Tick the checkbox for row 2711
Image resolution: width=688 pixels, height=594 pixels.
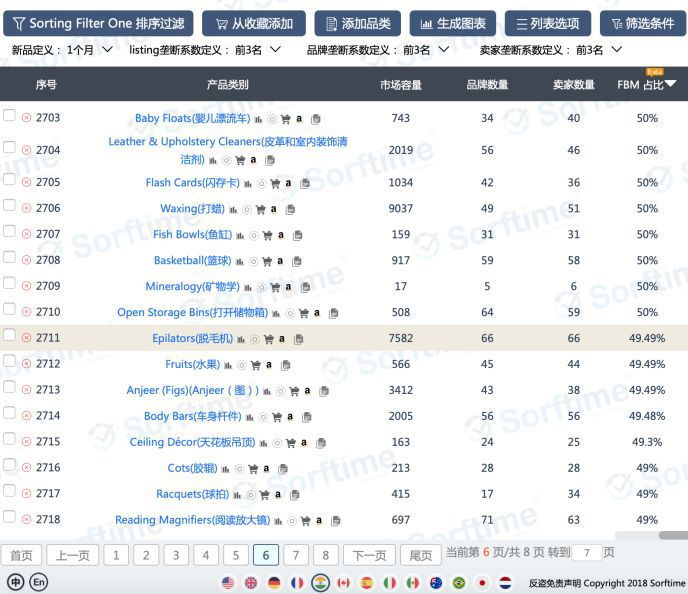[x=9, y=335]
